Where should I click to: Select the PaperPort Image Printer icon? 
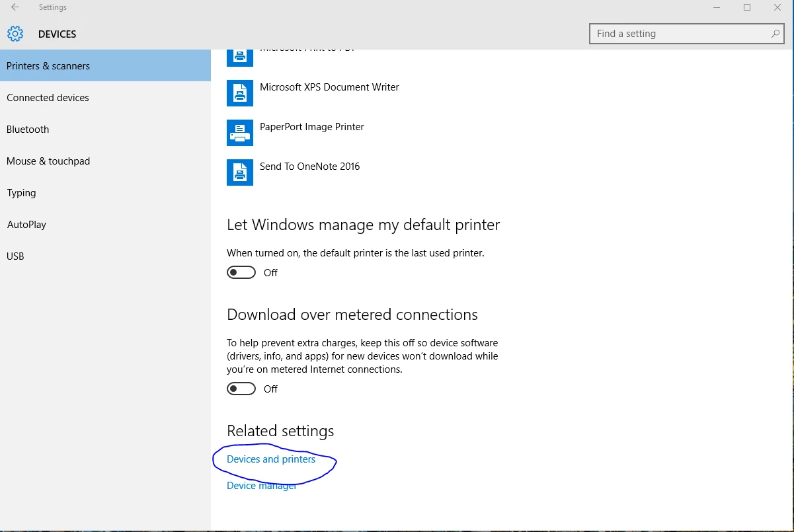(x=240, y=133)
